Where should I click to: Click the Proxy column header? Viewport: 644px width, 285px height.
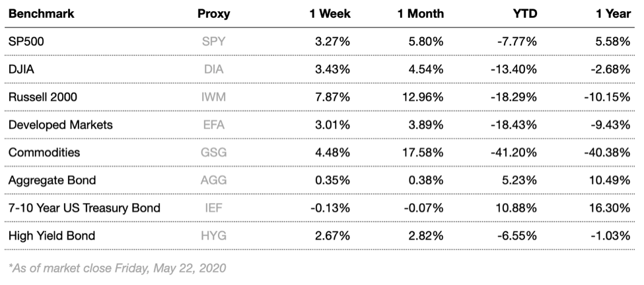(x=213, y=13)
